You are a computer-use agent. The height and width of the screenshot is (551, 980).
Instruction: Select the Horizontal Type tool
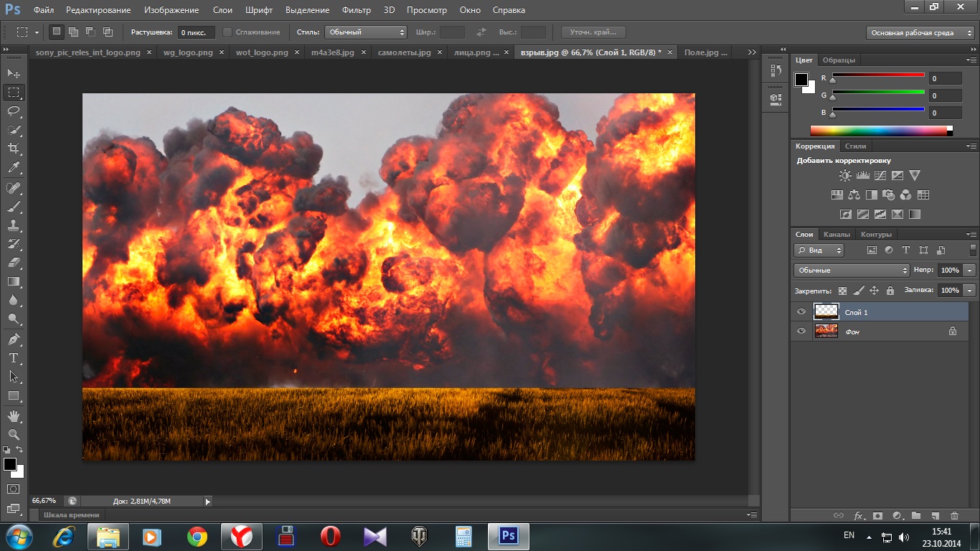(14, 357)
